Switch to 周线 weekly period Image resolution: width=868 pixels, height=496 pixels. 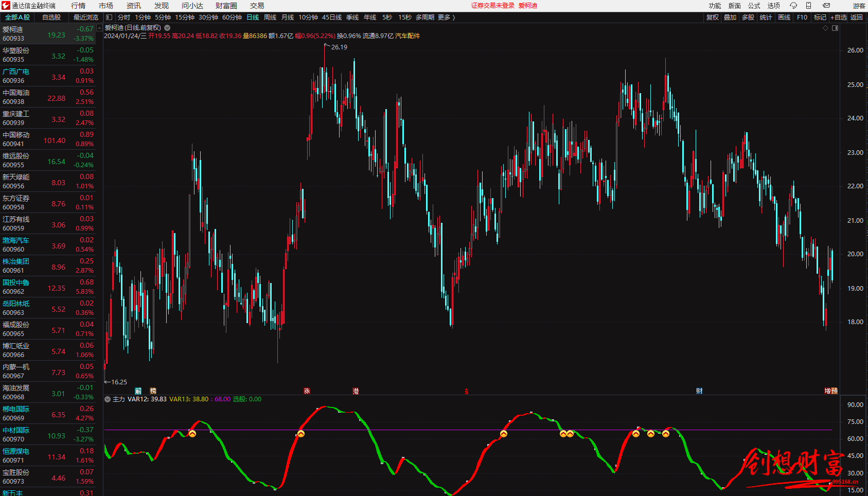tap(270, 17)
